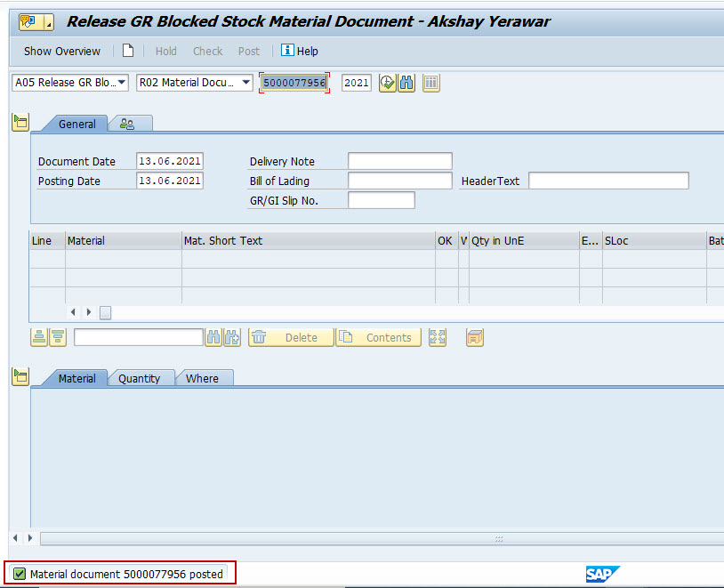Screen dimensions: 724x588
Task: Switch to the Material tab
Action: pyautogui.click(x=76, y=378)
